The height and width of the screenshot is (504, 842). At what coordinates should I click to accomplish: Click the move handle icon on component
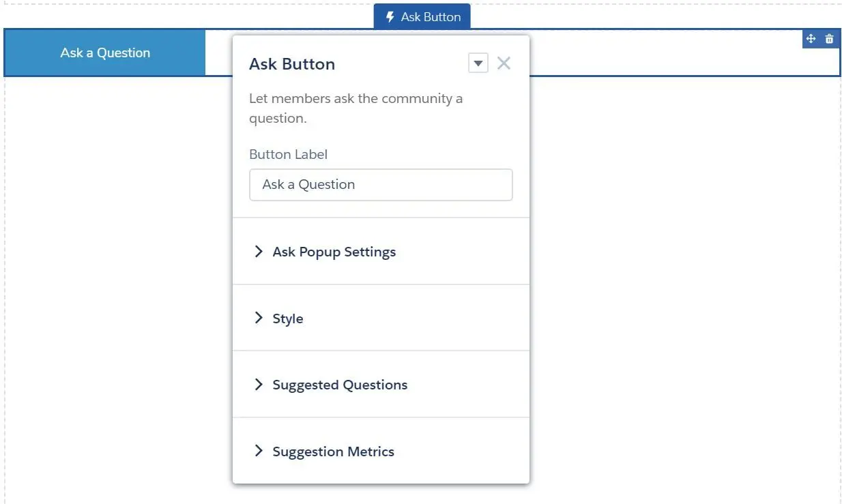point(811,39)
